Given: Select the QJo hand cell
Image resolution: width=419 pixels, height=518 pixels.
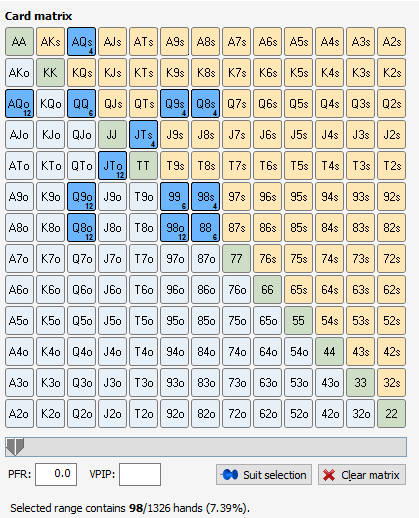Looking at the screenshot, I should 81,135.
